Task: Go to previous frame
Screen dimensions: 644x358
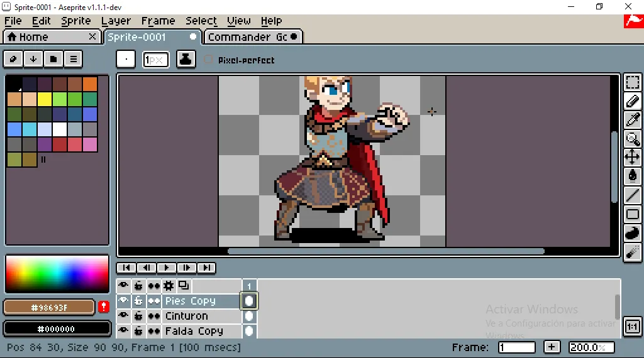Action: click(x=146, y=268)
